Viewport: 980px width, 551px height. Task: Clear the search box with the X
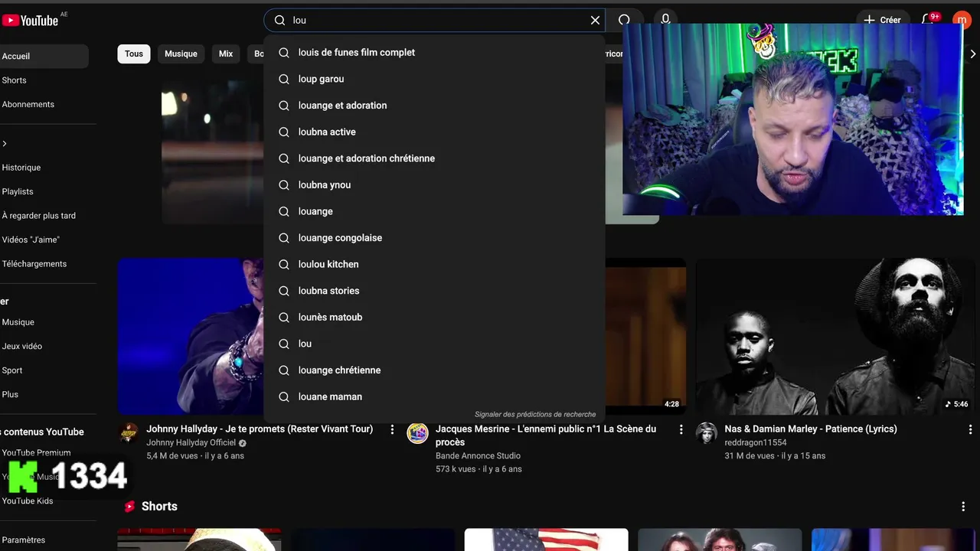(x=595, y=21)
